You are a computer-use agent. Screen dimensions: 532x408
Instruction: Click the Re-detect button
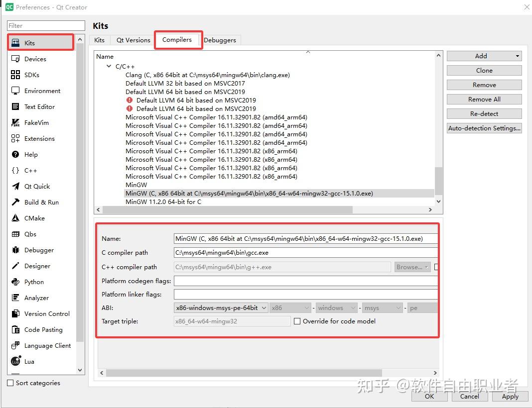click(x=484, y=113)
